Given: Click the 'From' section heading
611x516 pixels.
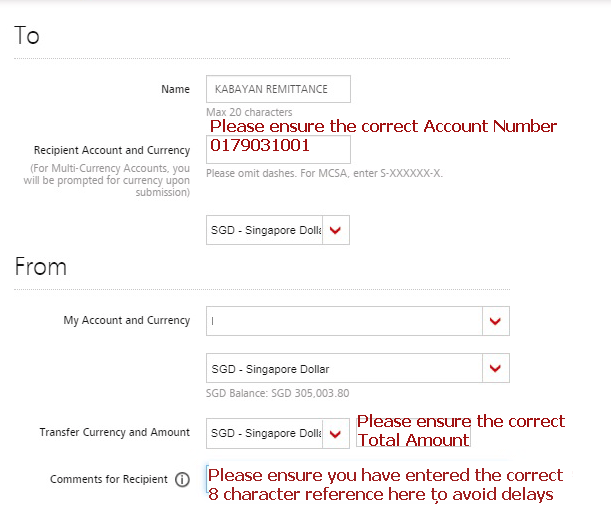Looking at the screenshot, I should pyautogui.click(x=41, y=267).
